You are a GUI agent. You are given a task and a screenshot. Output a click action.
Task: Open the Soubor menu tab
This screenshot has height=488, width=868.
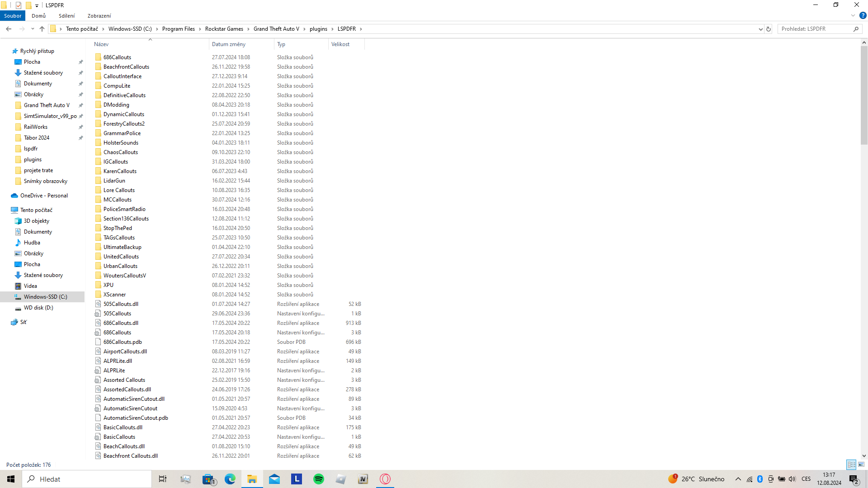coord(13,16)
